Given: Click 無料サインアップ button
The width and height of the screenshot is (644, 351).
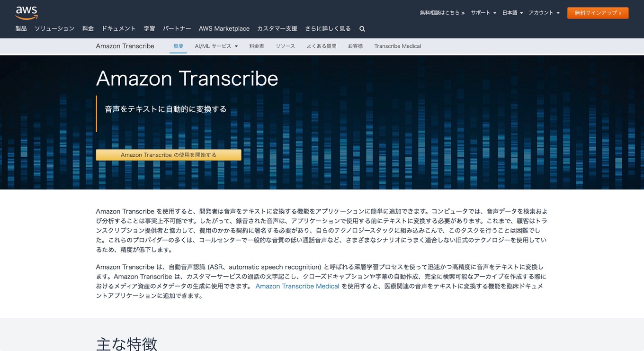Looking at the screenshot, I should (598, 13).
